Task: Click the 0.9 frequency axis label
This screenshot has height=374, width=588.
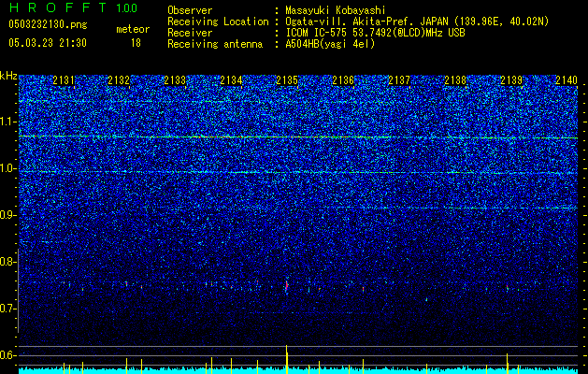Action: pyautogui.click(x=8, y=215)
